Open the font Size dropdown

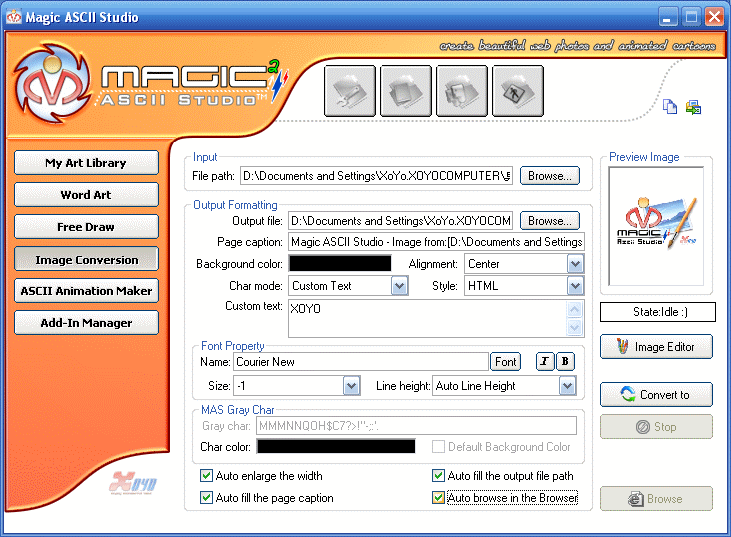click(352, 386)
